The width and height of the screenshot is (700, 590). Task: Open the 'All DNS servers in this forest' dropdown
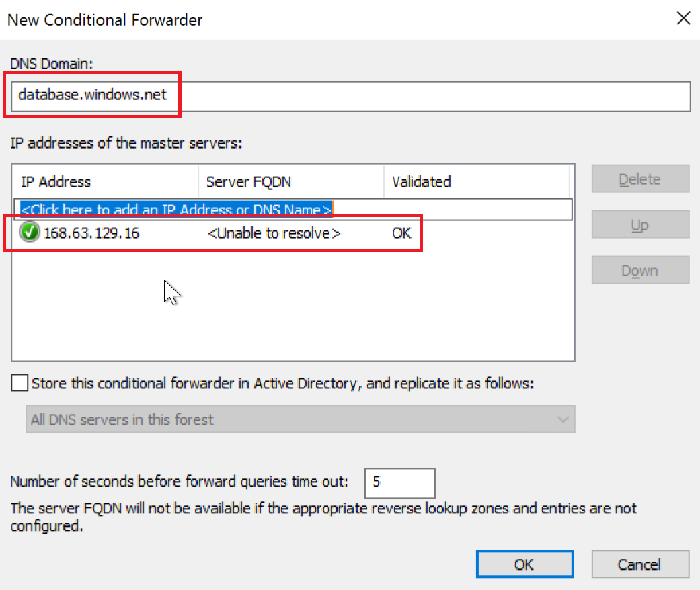click(x=300, y=419)
